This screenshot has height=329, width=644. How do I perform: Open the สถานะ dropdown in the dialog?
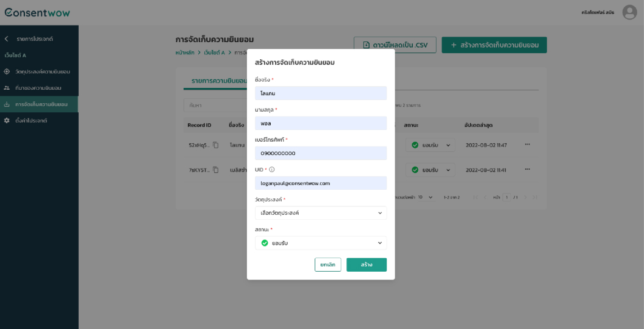pyautogui.click(x=321, y=243)
